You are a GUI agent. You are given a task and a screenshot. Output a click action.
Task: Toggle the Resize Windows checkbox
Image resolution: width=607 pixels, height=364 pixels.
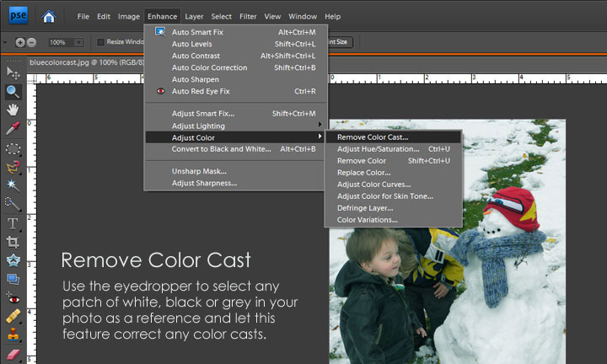coord(100,42)
